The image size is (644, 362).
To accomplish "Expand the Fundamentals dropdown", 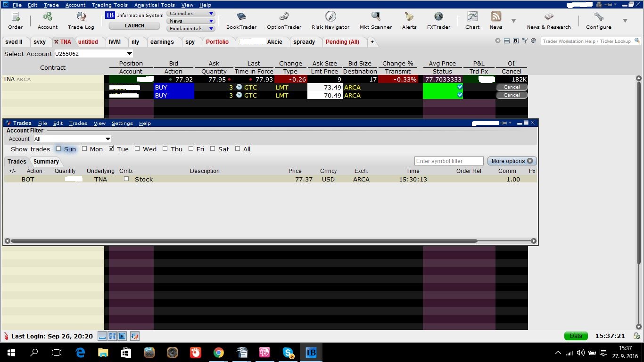I will pyautogui.click(x=191, y=29).
